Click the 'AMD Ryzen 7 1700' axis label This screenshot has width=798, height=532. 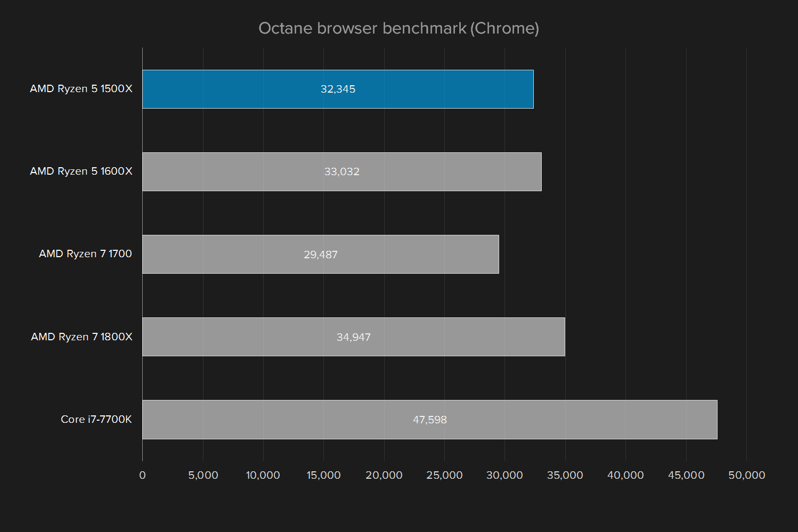(85, 254)
